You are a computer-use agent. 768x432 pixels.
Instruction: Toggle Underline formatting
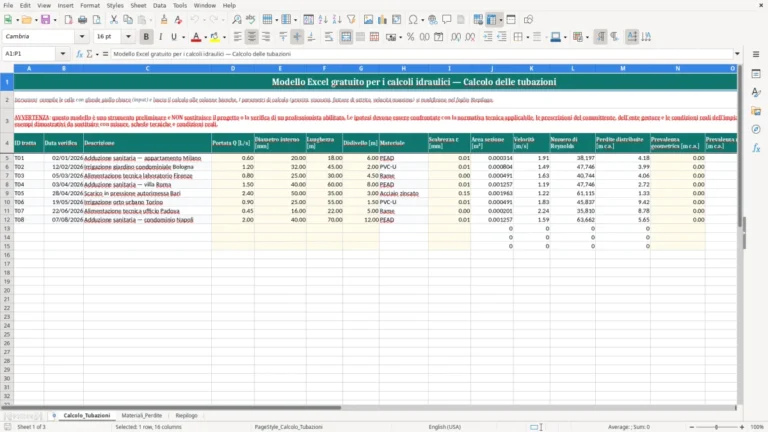coord(173,37)
